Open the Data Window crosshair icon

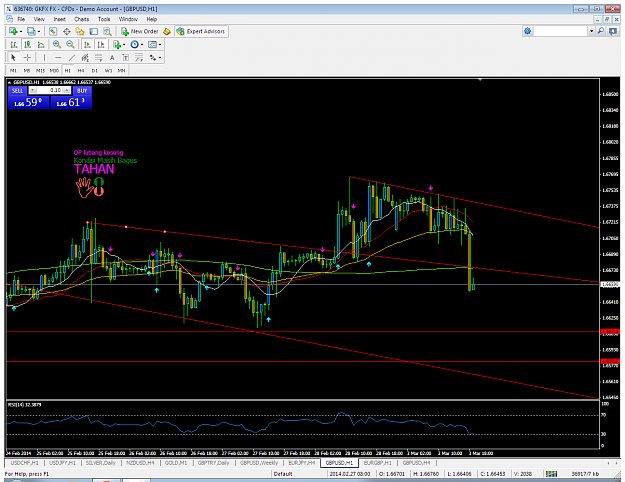67,31
